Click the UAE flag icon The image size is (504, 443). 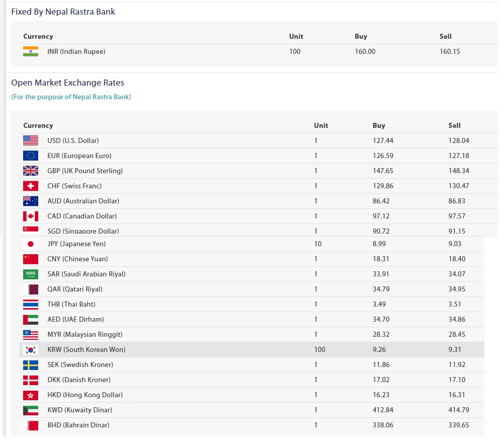(x=31, y=320)
